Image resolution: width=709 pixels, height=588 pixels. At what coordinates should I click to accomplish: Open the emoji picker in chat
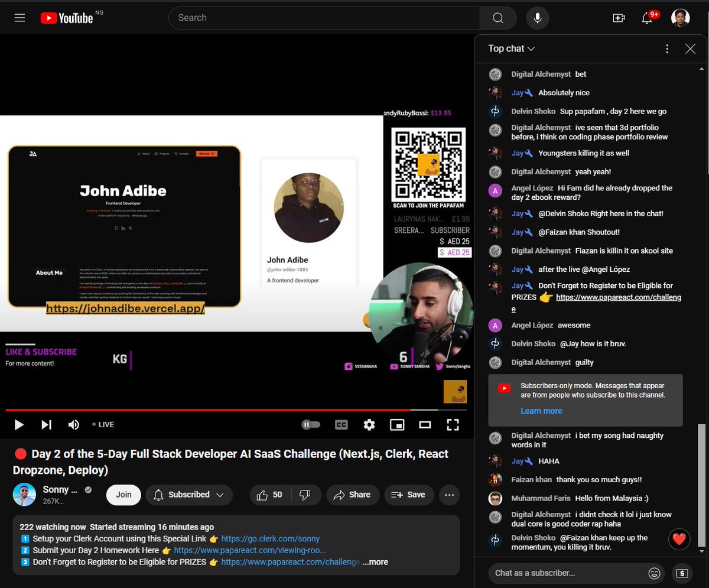pyautogui.click(x=654, y=573)
